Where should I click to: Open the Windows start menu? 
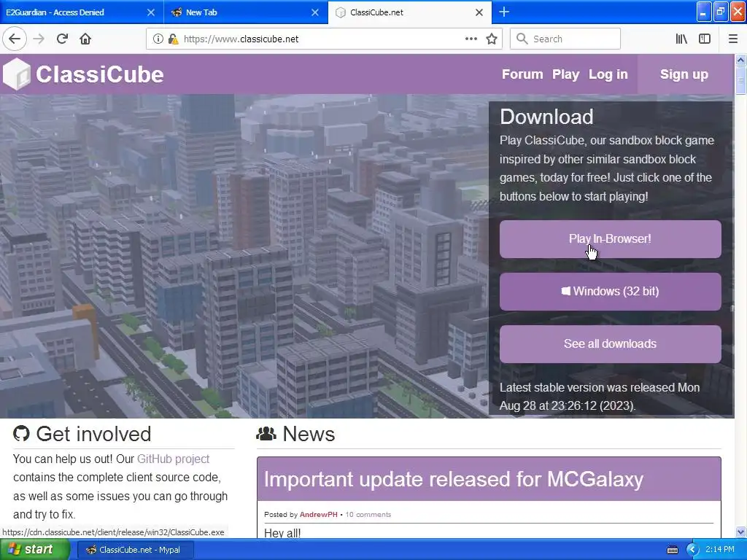click(x=35, y=550)
